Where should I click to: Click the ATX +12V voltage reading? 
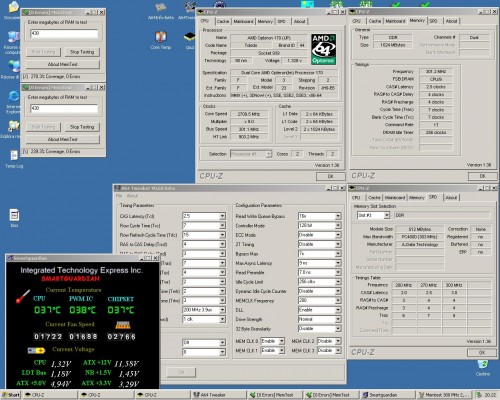pos(127,364)
